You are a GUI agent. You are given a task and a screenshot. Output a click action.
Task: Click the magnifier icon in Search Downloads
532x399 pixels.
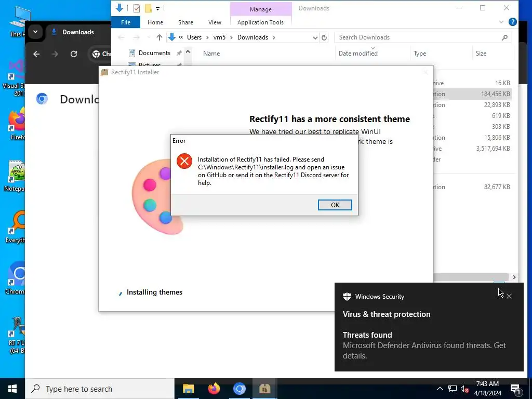pos(504,37)
